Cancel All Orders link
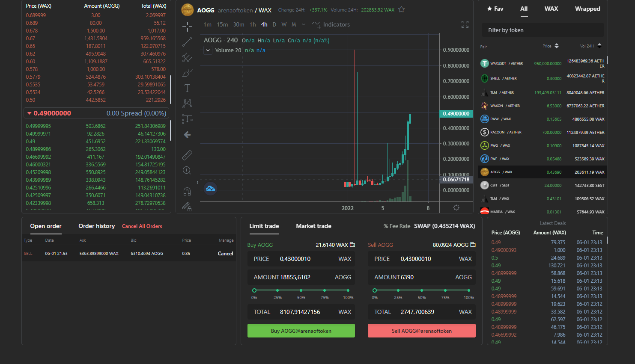This screenshot has height=364, width=635. 142,226
